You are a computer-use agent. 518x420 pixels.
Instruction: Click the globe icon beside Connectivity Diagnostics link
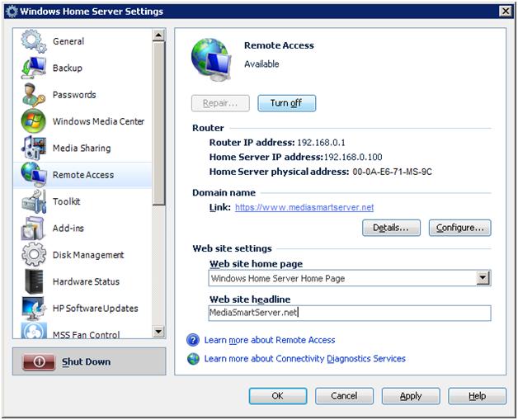click(x=193, y=359)
